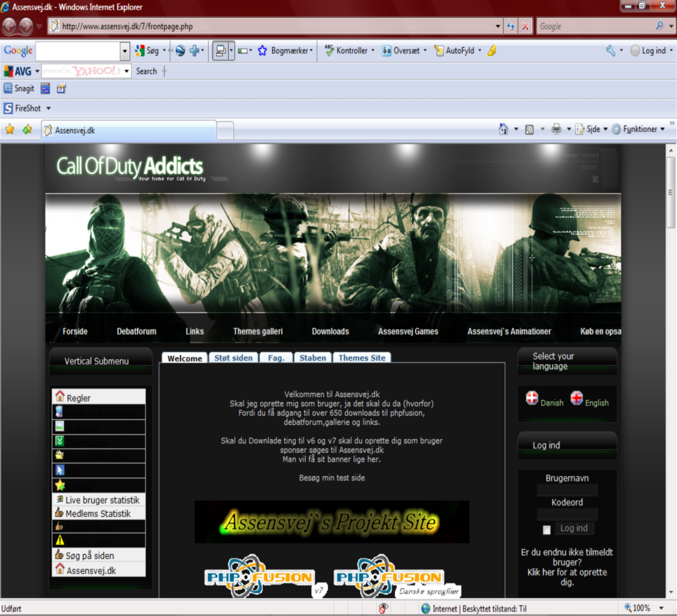Open the new blank browser tab button
677x616 pixels.
(224, 130)
